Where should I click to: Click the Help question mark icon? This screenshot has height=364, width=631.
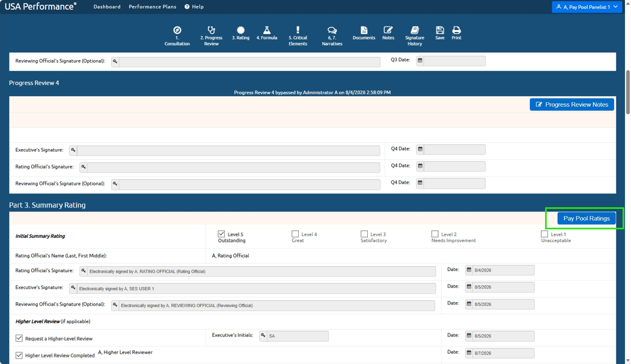click(x=187, y=7)
